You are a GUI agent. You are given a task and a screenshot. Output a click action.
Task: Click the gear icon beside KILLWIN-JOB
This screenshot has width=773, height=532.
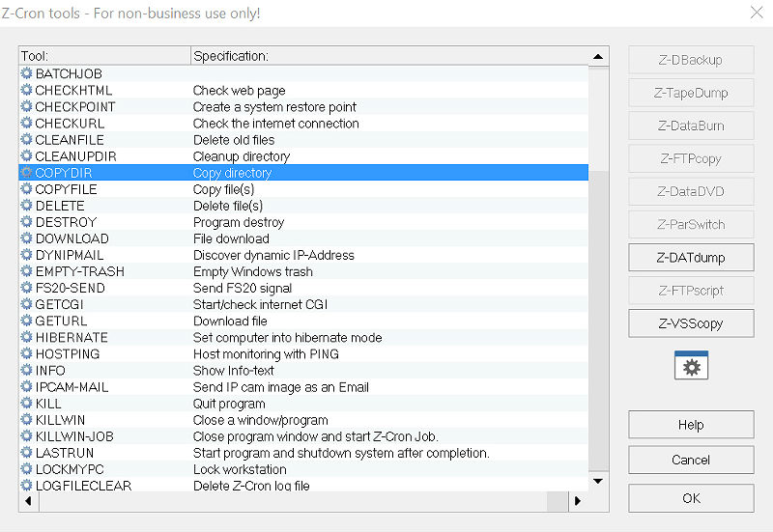pyautogui.click(x=27, y=436)
